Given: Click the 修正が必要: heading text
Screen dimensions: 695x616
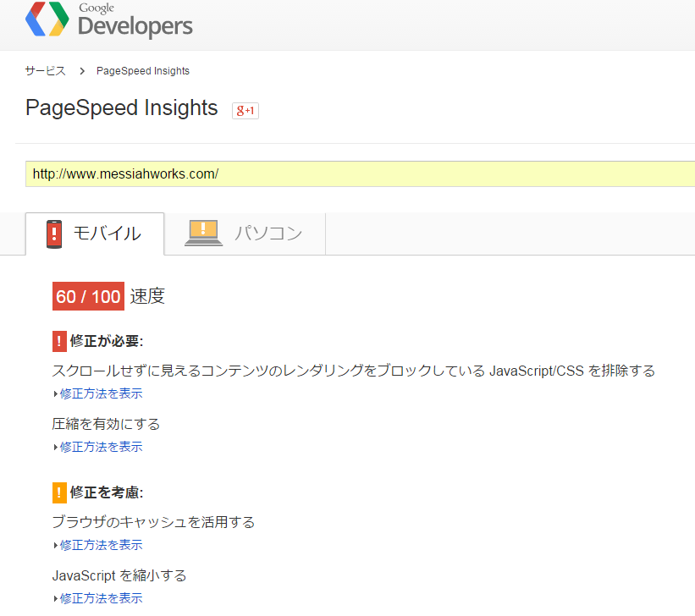Looking at the screenshot, I should click(x=107, y=341).
